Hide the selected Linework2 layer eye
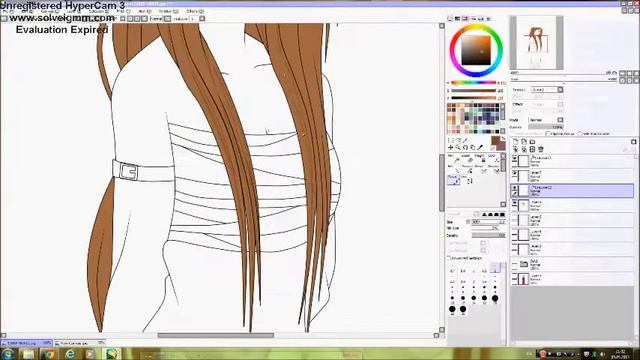Screen dimensions: 640x360 coord(514,188)
